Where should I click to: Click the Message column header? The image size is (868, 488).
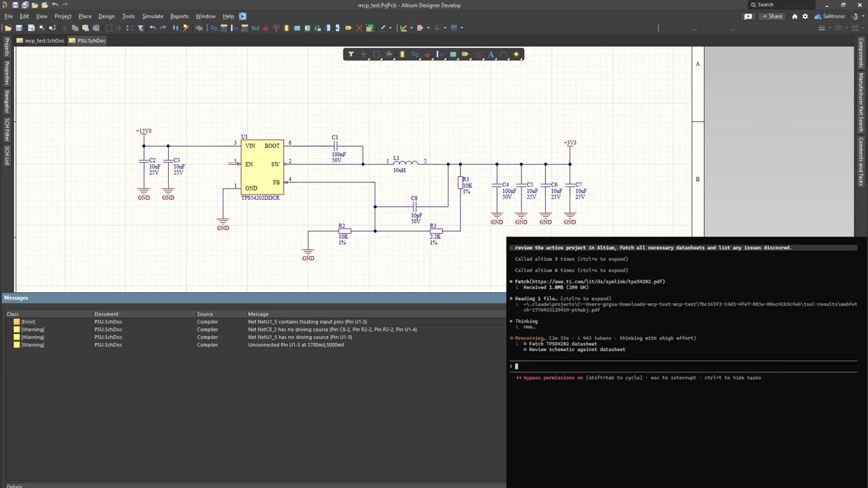pos(258,314)
